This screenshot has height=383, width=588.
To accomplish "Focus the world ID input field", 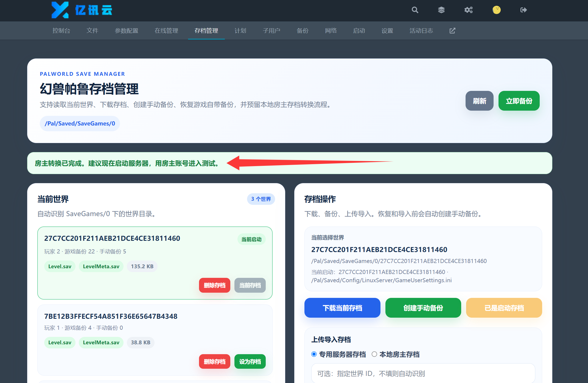I will [423, 373].
